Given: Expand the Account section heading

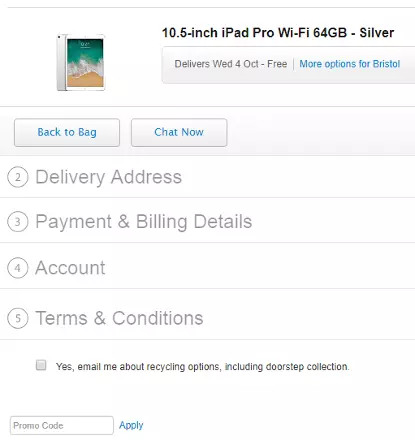Looking at the screenshot, I should coord(70,268).
